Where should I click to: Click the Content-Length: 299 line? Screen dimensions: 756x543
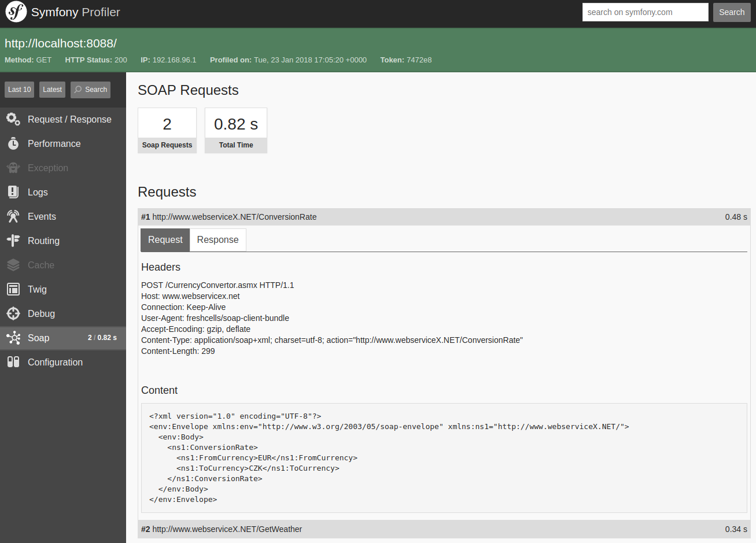point(178,351)
